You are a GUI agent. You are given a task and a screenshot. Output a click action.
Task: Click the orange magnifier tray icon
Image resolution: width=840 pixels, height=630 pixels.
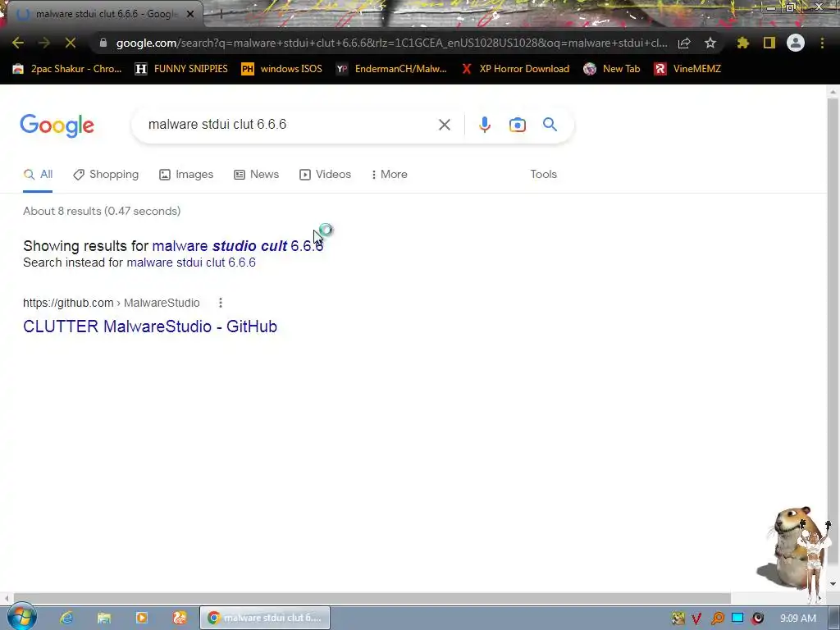point(717,619)
